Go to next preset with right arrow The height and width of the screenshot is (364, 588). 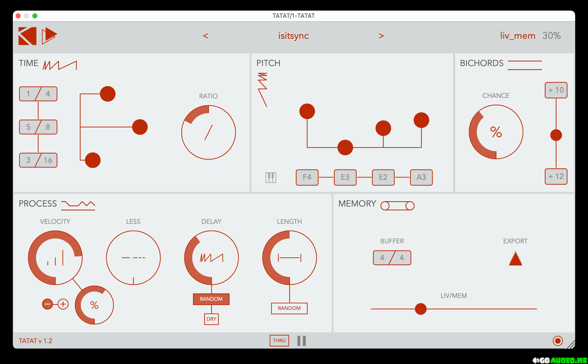point(381,36)
